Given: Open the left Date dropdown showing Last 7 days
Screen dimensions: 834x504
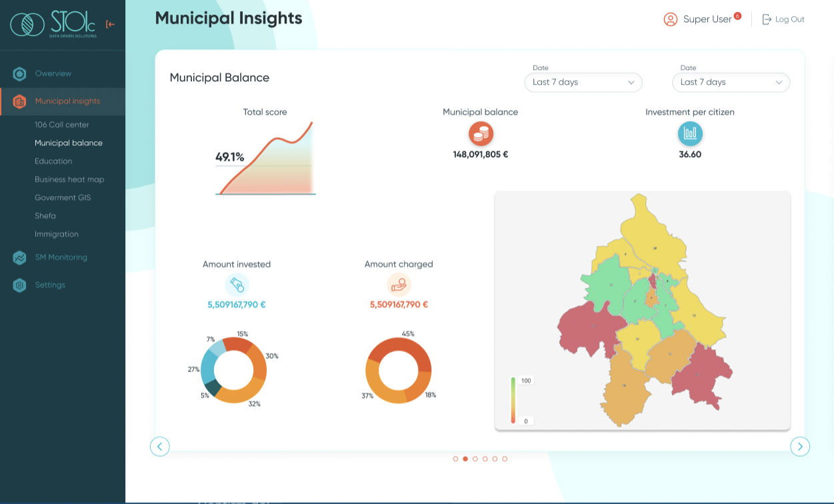Looking at the screenshot, I should (583, 82).
